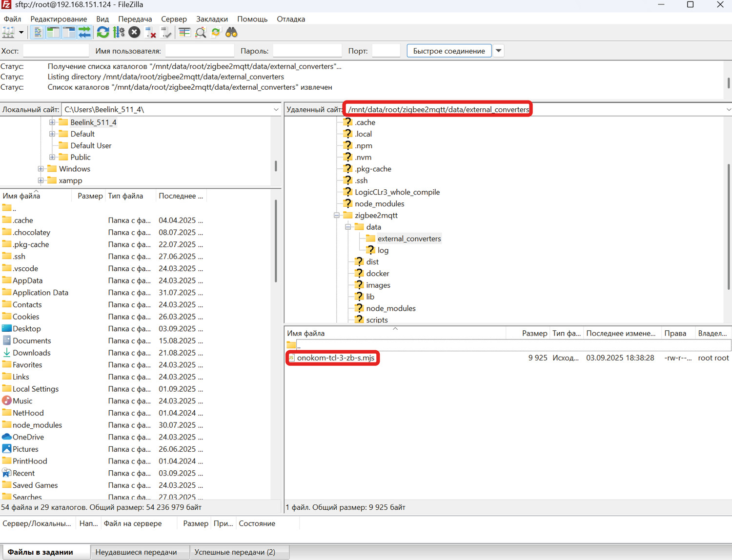Switch to the Успешные передачи tab

tap(235, 552)
